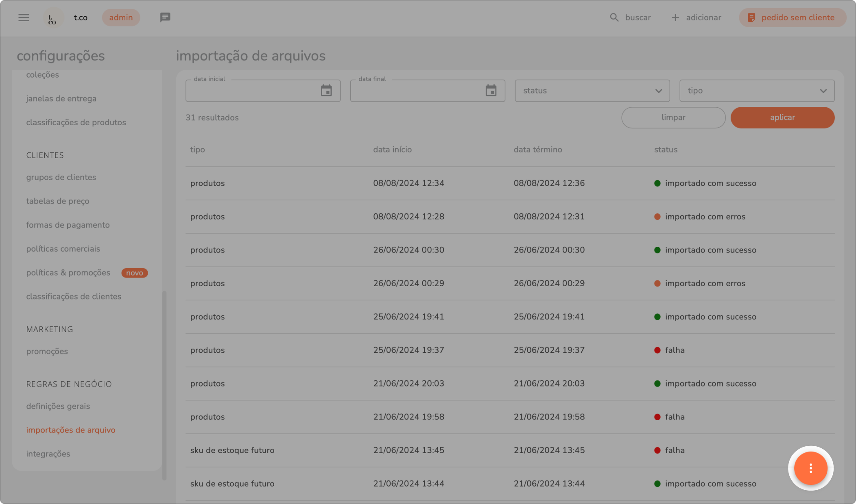This screenshot has width=856, height=504.
Task: Click the orange floating three-dots button
Action: pos(810,468)
